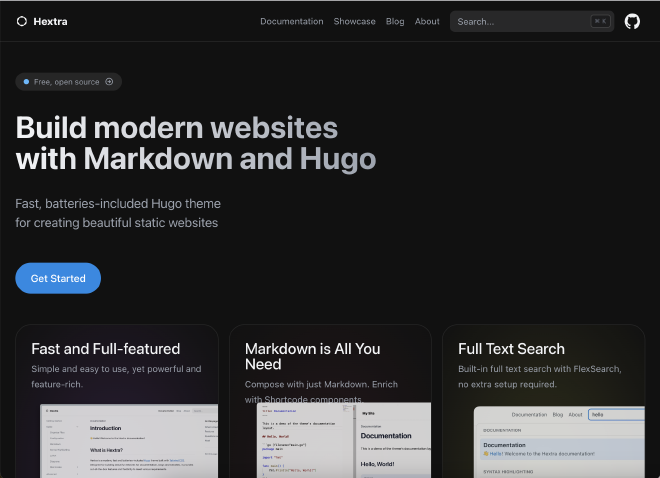Click the Built-in full text search description
The image size is (660, 478).
click(x=540, y=376)
